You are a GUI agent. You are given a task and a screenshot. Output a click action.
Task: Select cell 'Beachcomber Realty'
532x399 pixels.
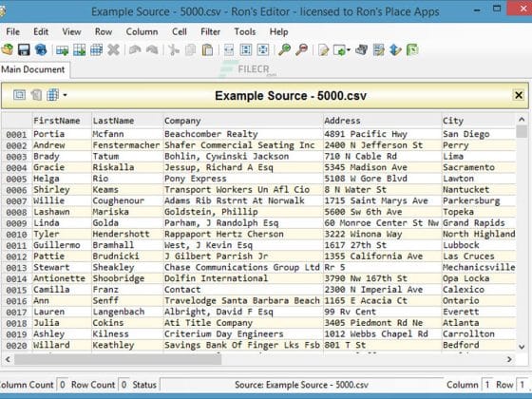[x=243, y=134]
